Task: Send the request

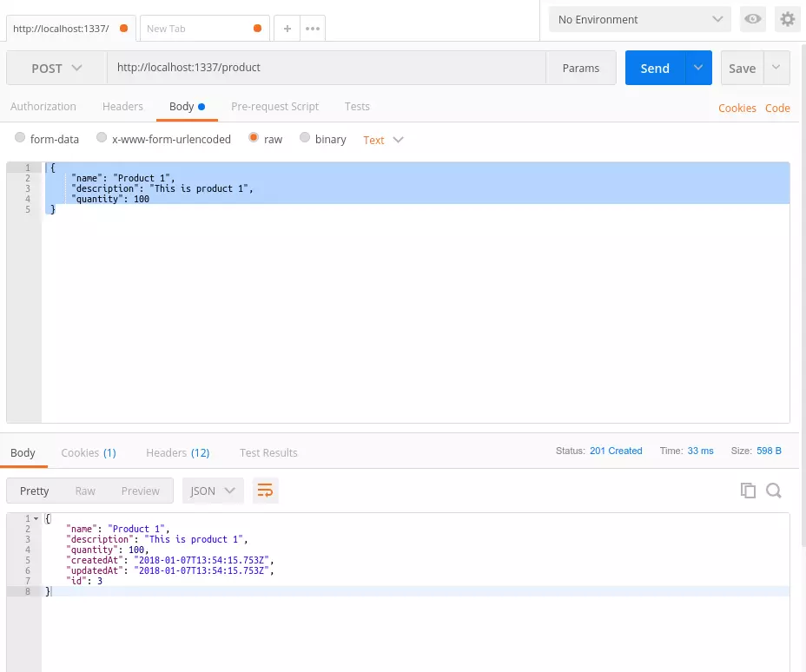Action: pyautogui.click(x=654, y=68)
